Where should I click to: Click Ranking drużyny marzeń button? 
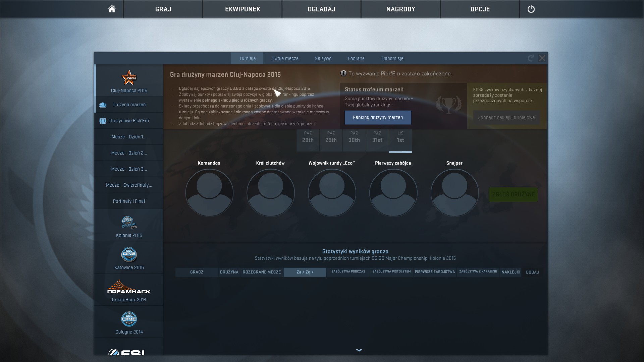click(x=378, y=117)
